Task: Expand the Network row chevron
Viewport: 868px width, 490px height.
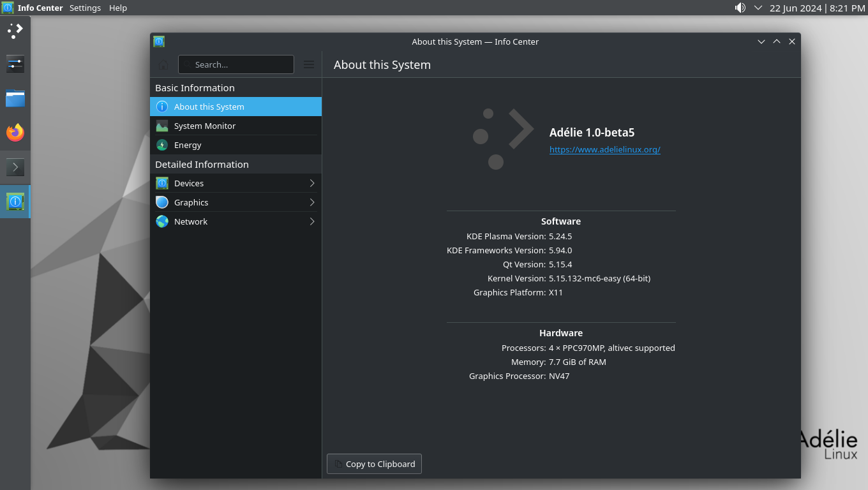Action: click(x=312, y=221)
